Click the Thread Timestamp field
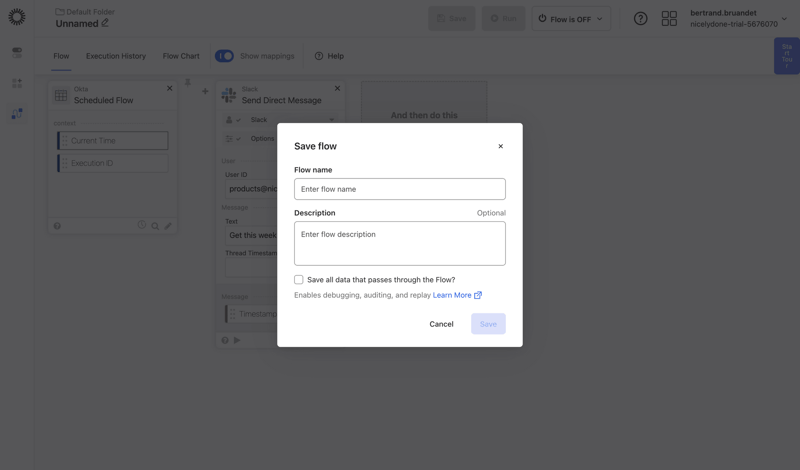This screenshot has height=470, width=800. [251, 267]
